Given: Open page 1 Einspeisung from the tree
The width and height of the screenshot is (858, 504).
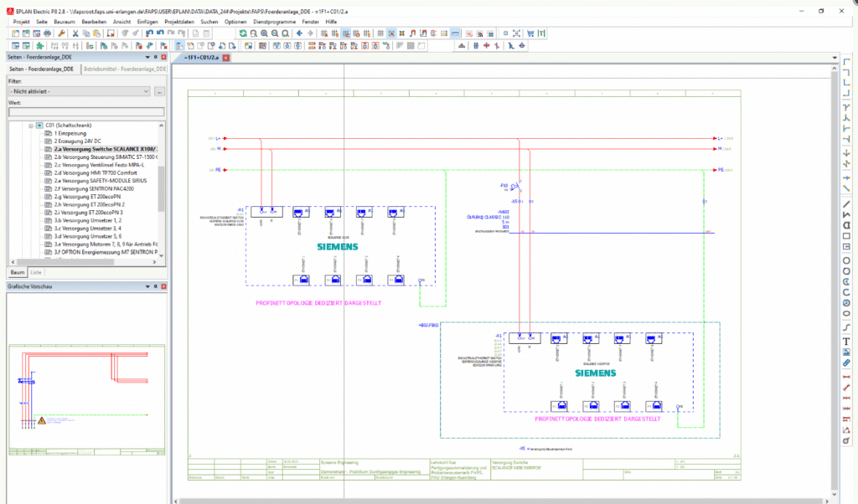Looking at the screenshot, I should 65,133.
